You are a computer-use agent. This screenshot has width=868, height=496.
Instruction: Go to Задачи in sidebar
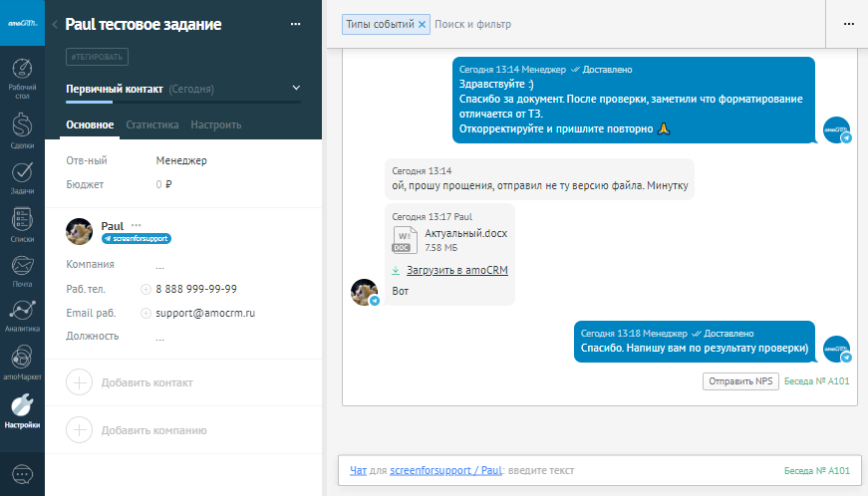click(22, 177)
